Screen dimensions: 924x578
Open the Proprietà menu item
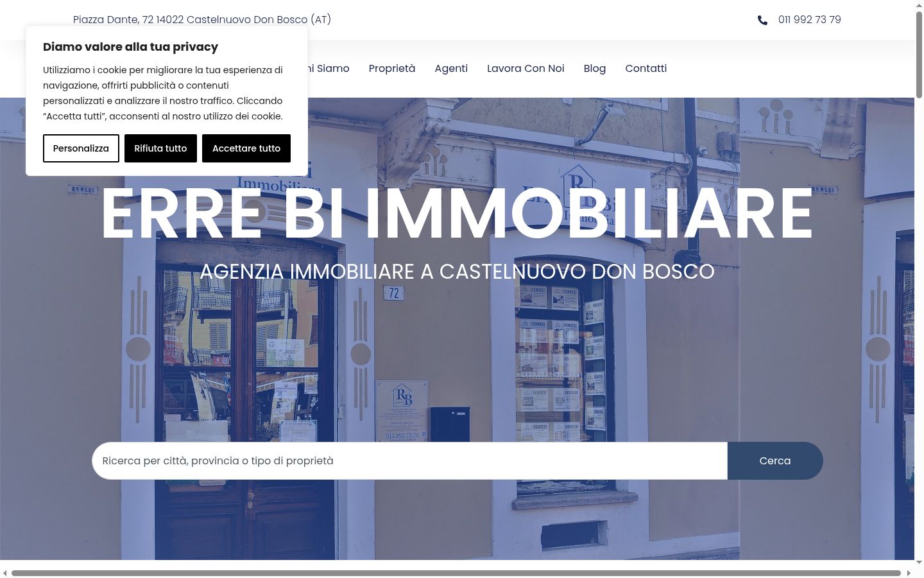[x=392, y=69]
